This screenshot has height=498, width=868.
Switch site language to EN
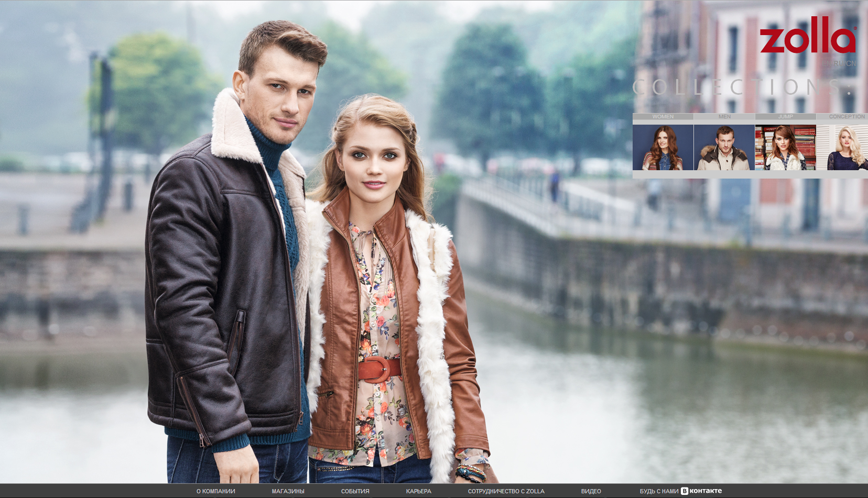click(x=827, y=63)
